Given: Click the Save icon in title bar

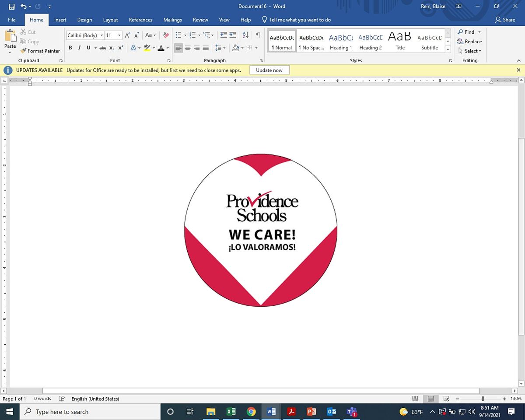Looking at the screenshot, I should click(11, 7).
